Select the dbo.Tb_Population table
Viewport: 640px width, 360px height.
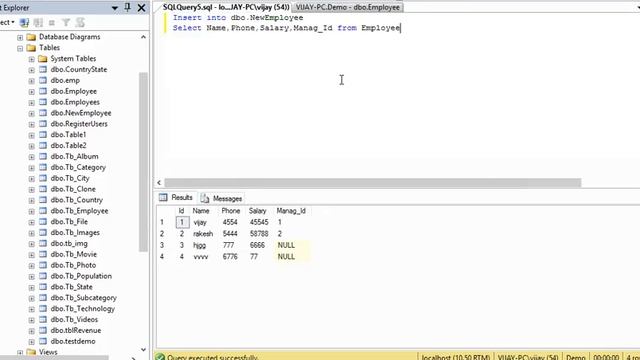tap(81, 276)
